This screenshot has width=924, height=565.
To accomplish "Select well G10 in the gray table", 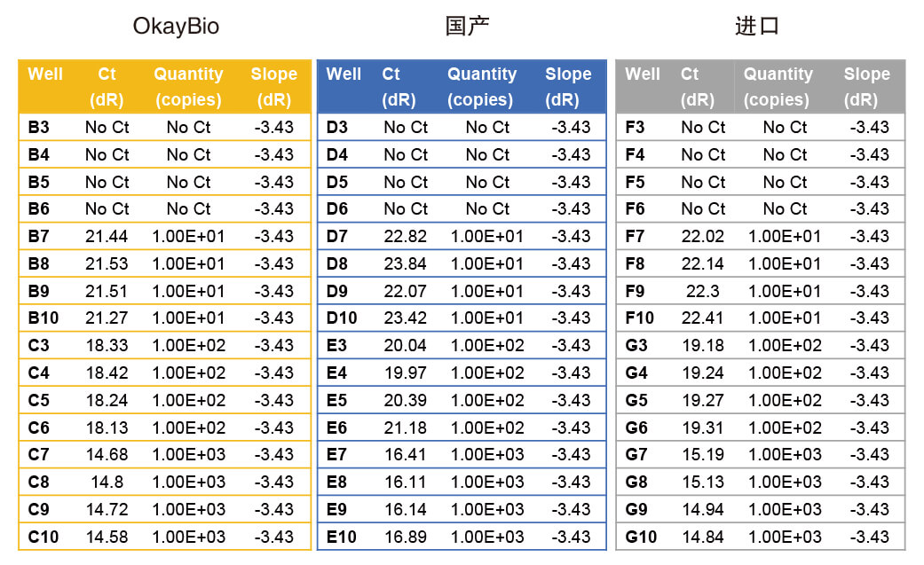I will 641,538.
